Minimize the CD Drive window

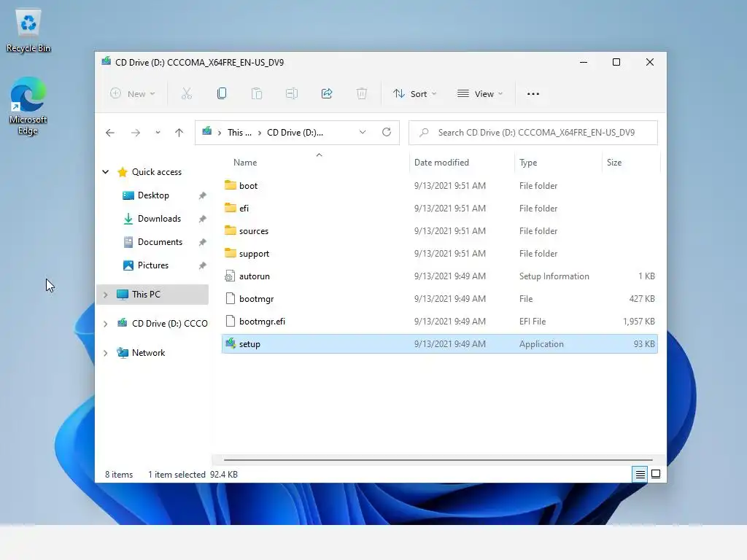click(x=583, y=63)
